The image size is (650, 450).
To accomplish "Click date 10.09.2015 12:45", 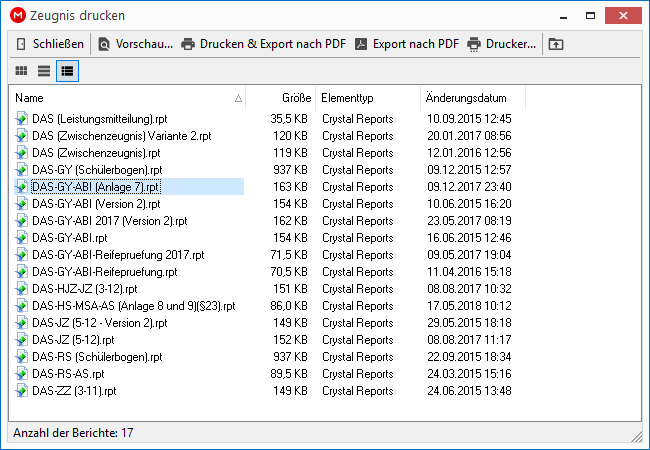I will pyautogui.click(x=469, y=119).
